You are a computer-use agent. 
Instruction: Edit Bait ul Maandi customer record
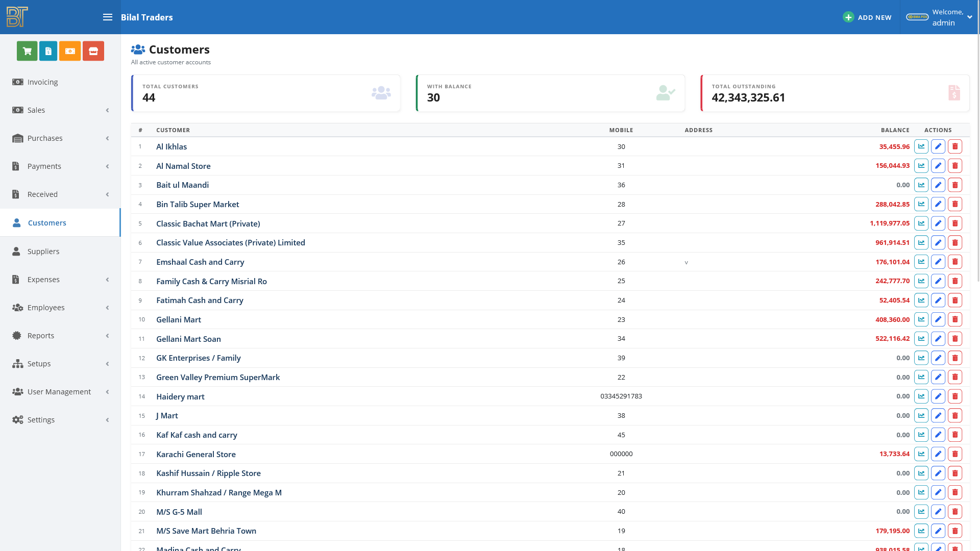[938, 185]
